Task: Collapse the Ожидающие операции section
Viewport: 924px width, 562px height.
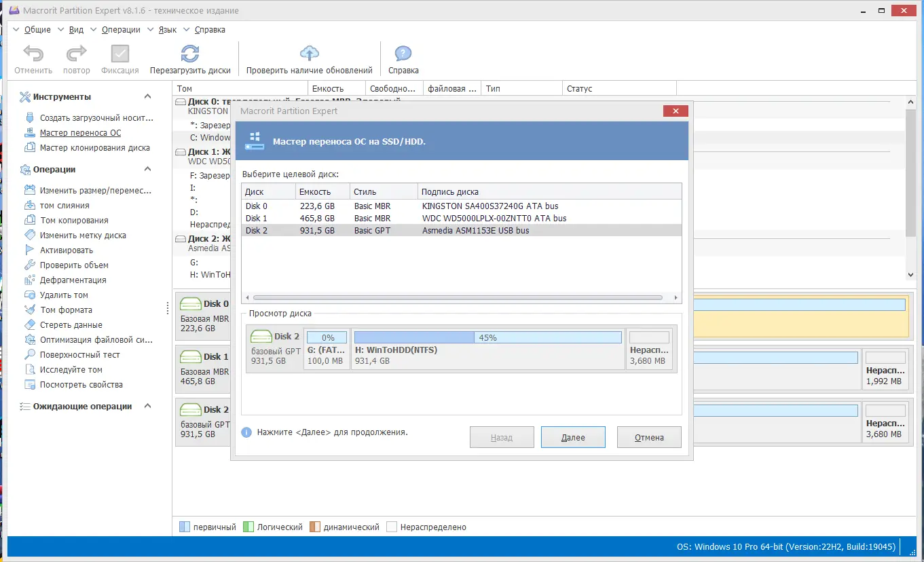Action: (148, 407)
